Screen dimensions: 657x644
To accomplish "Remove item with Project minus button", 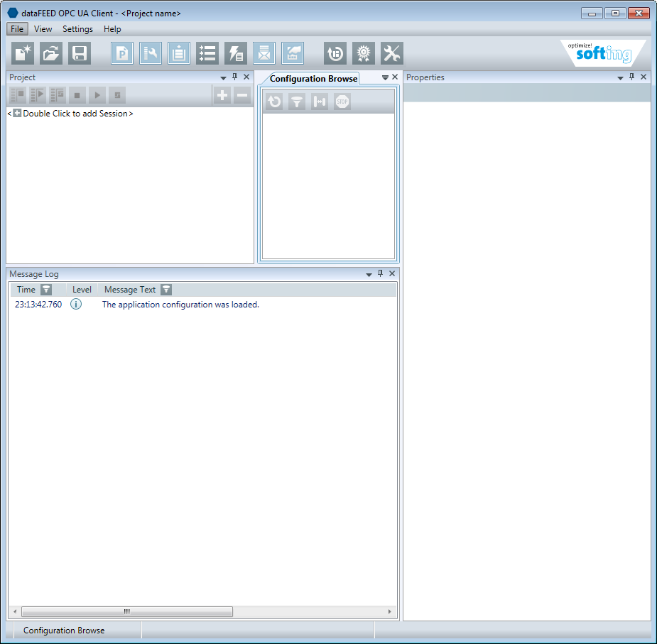I will (x=242, y=96).
